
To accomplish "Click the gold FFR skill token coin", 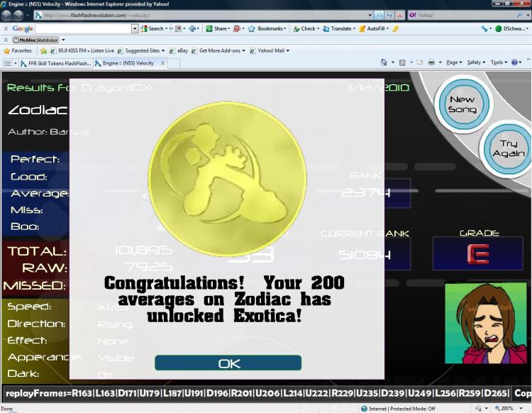I will tap(227, 179).
